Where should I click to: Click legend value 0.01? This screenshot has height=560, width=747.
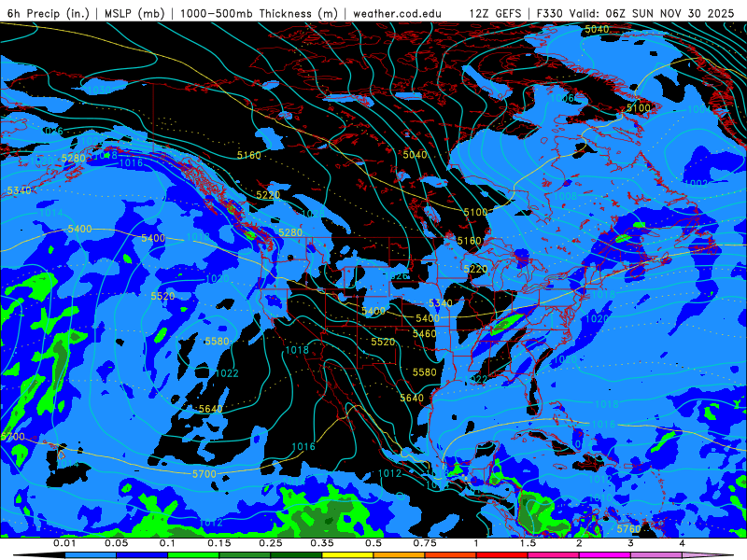click(x=64, y=543)
